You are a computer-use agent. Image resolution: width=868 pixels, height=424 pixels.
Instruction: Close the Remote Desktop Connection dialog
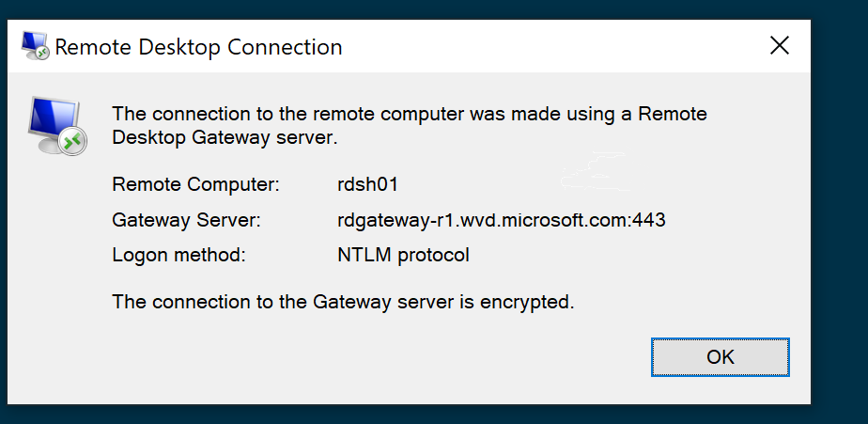[780, 46]
